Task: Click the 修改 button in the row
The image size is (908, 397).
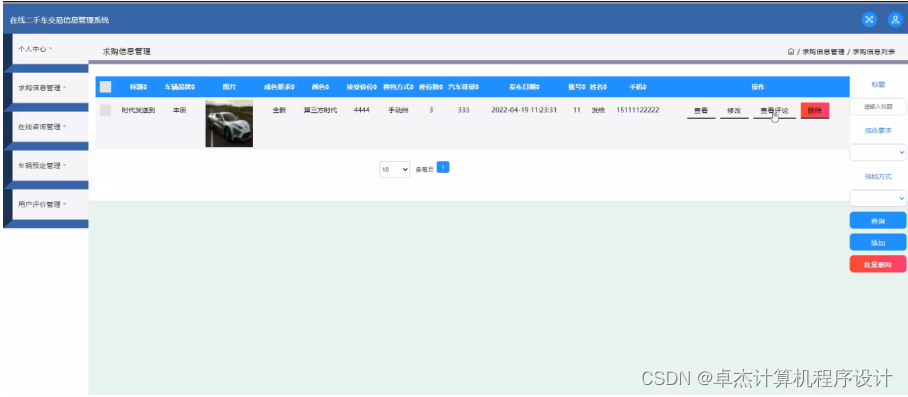Action: pos(734,111)
